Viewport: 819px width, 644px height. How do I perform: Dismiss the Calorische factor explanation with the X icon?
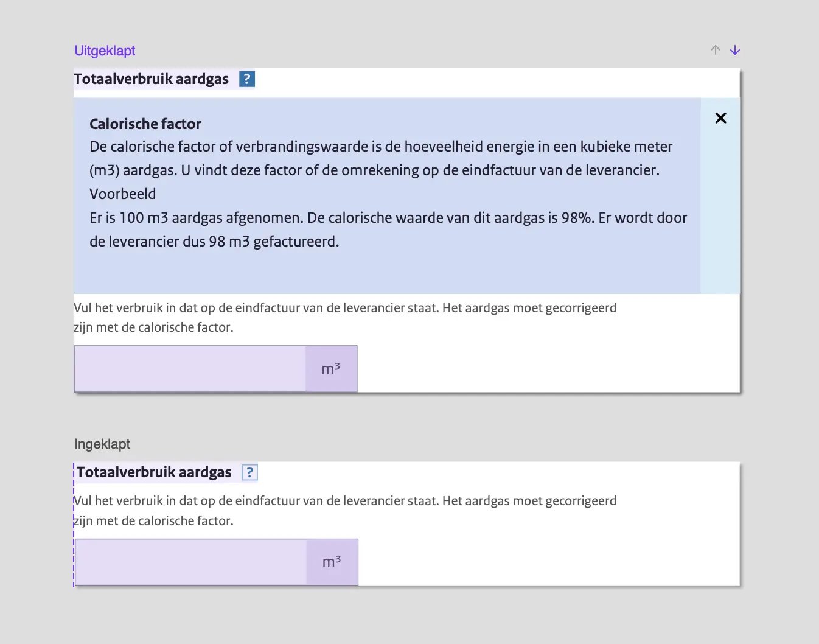click(x=720, y=118)
